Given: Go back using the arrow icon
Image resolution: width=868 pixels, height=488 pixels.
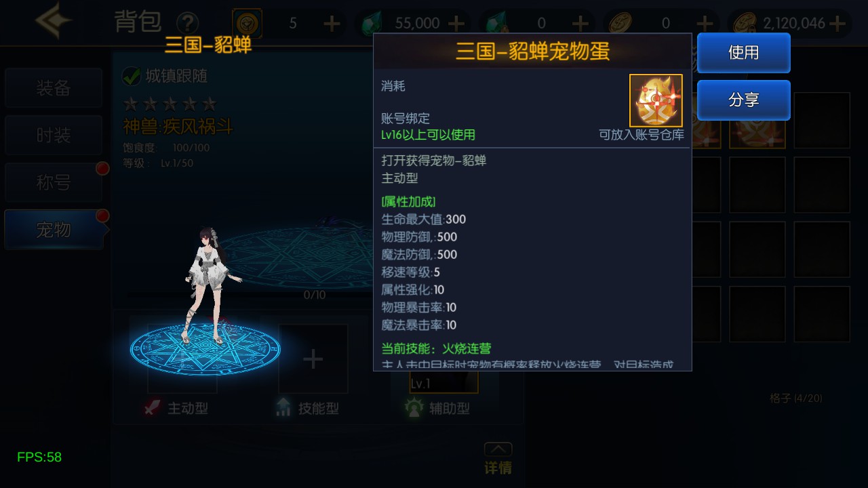Looking at the screenshot, I should pyautogui.click(x=54, y=21).
